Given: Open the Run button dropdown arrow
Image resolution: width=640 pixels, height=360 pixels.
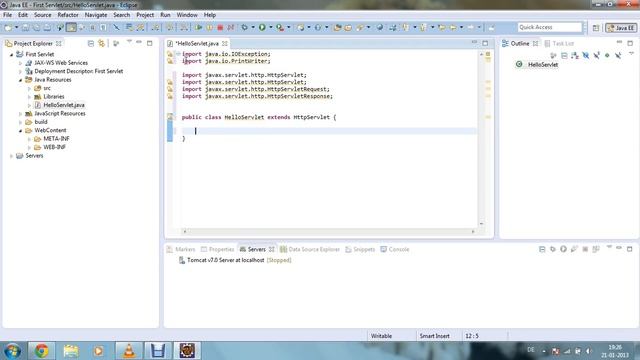Looking at the screenshot, I should pyautogui.click(x=271, y=27).
